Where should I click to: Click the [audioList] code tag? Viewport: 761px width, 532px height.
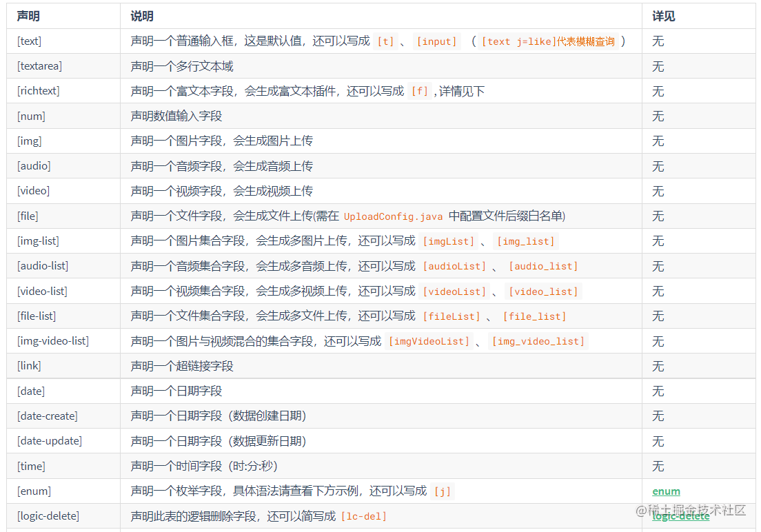point(454,266)
